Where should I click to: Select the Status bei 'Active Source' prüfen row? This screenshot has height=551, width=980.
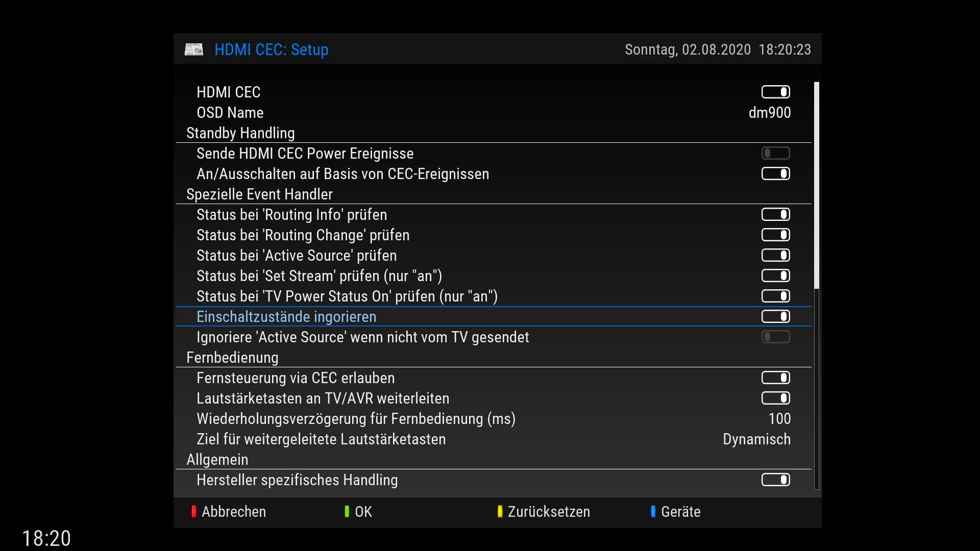pyautogui.click(x=297, y=256)
